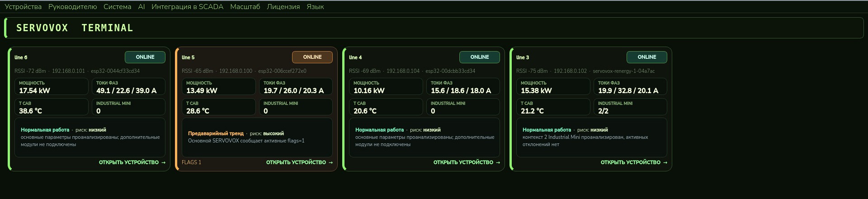This screenshot has width=868, height=199.
Task: Click cabinet temperature 20.6 °C
Action: pyautogui.click(x=365, y=111)
